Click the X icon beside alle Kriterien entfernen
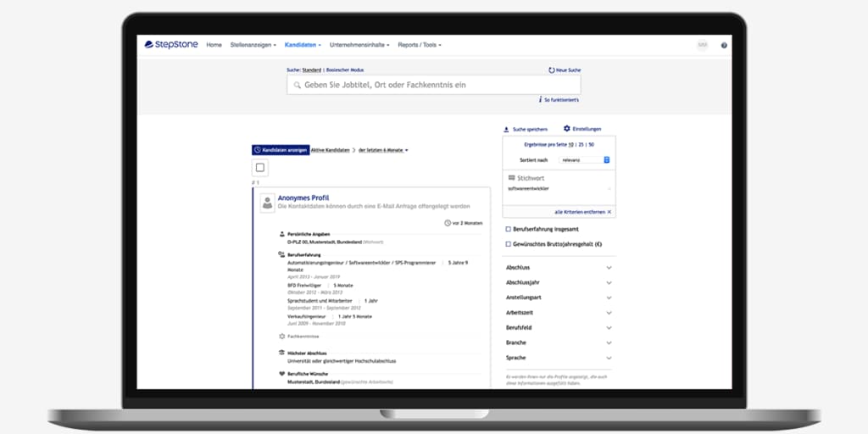868x434 pixels. coord(609,212)
